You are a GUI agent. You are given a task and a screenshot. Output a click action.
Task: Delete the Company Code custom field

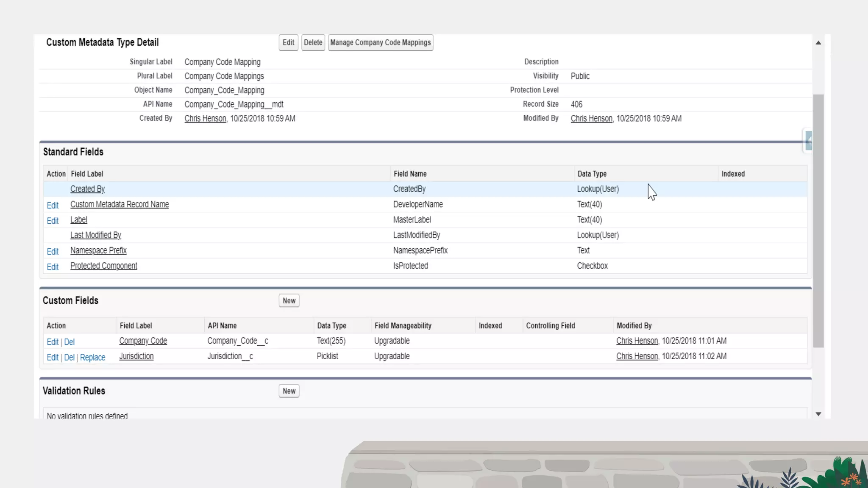69,342
